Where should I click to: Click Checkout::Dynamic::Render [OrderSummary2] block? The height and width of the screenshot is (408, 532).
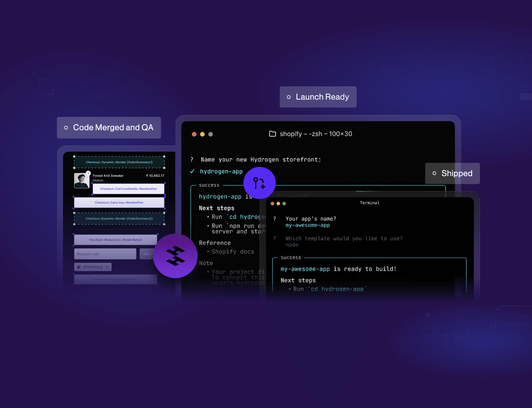coord(119,219)
